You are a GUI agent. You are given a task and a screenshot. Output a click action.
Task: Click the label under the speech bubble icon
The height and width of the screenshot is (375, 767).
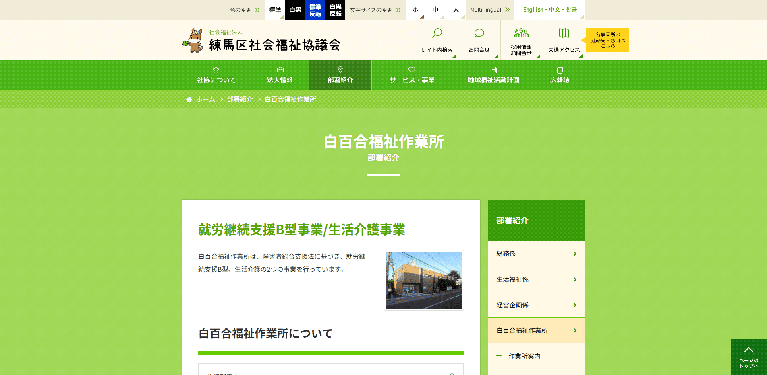479,50
